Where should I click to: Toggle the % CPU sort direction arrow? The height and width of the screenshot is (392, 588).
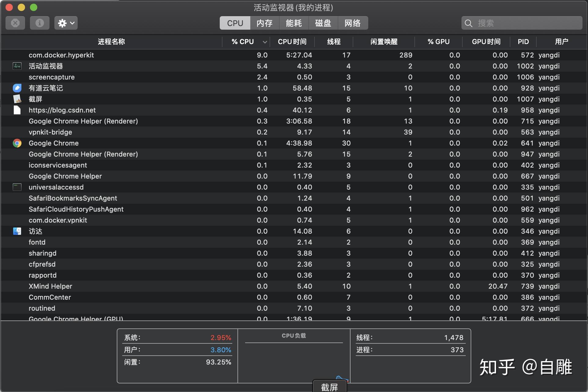[265, 42]
